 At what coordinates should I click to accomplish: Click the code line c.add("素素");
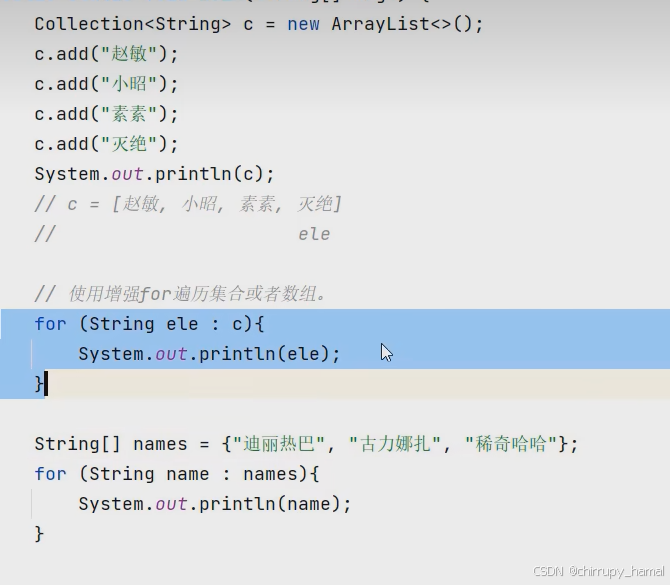tap(106, 114)
